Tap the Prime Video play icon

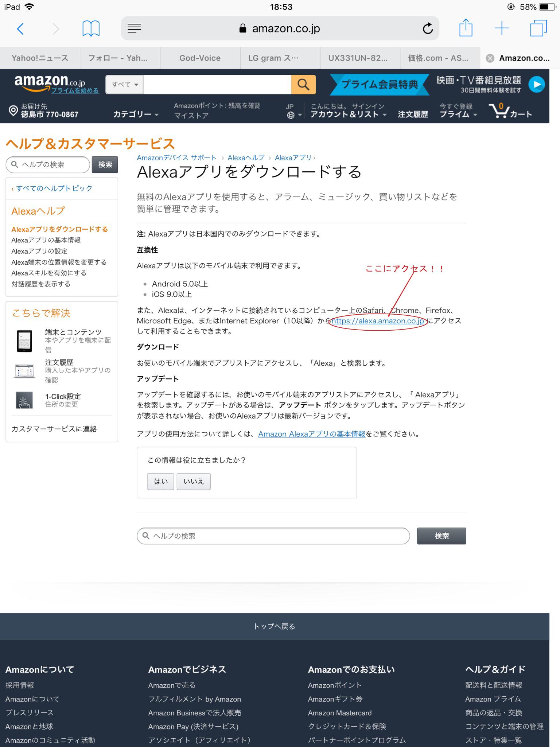coord(537,84)
